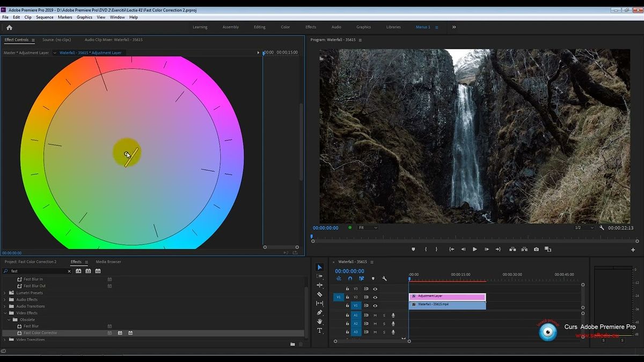Click the Extract button

click(x=524, y=249)
